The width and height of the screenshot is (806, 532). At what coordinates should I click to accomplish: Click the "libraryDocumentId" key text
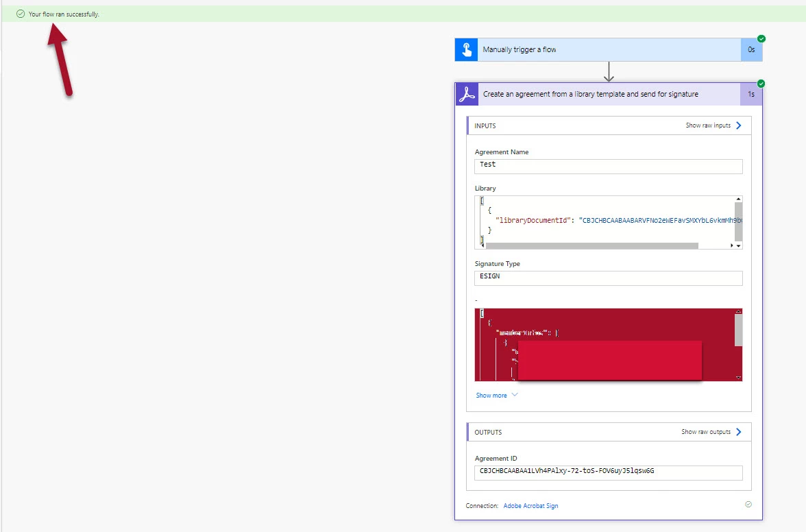pyautogui.click(x=532, y=220)
